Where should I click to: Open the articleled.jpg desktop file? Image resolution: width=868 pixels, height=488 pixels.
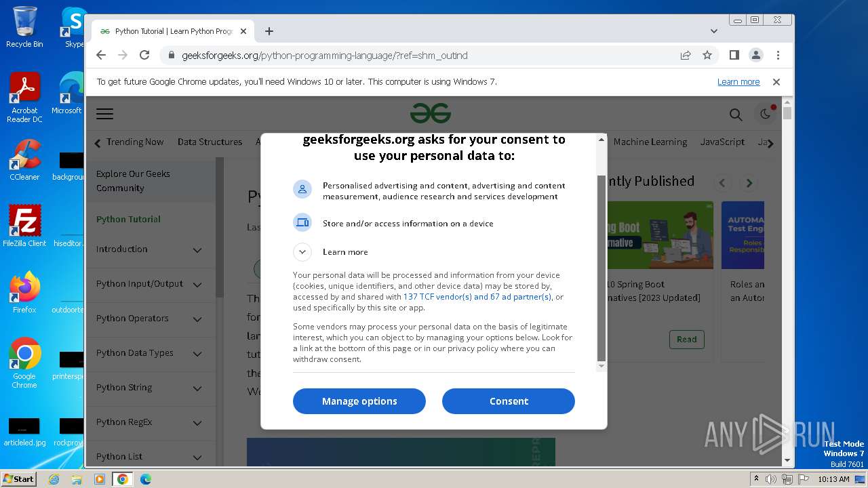(x=24, y=433)
